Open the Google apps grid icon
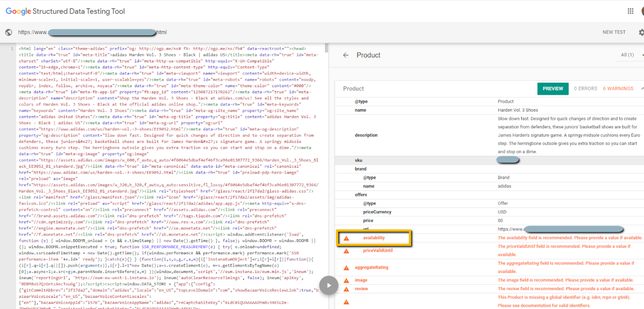 [630, 11]
